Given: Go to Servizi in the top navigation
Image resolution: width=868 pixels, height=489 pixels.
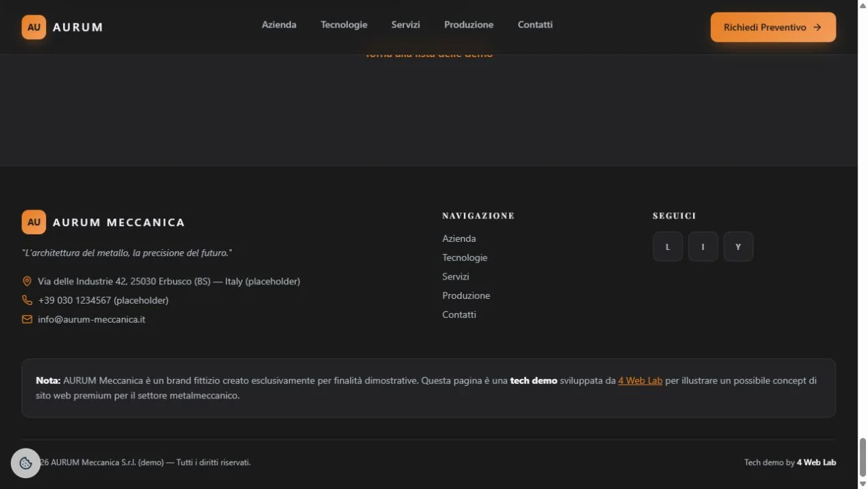Looking at the screenshot, I should tap(406, 25).
